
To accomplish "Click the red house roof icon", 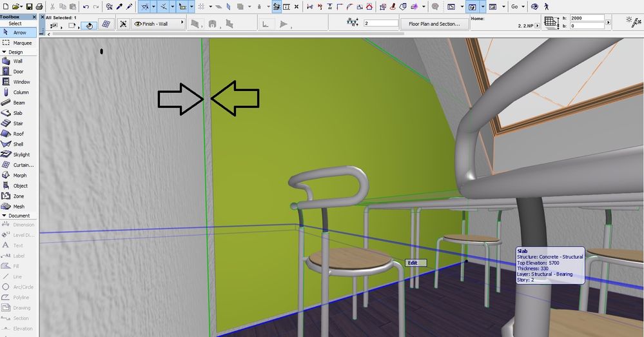I will coord(369,6).
